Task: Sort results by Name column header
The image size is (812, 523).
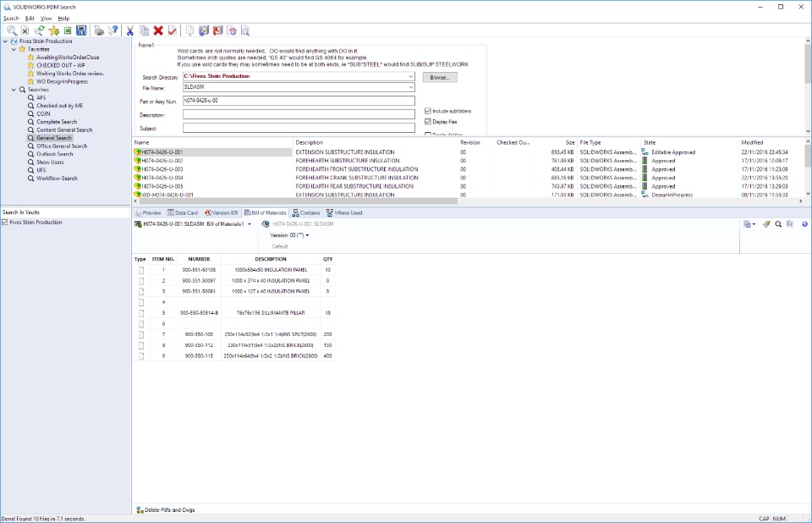Action: pyautogui.click(x=212, y=142)
